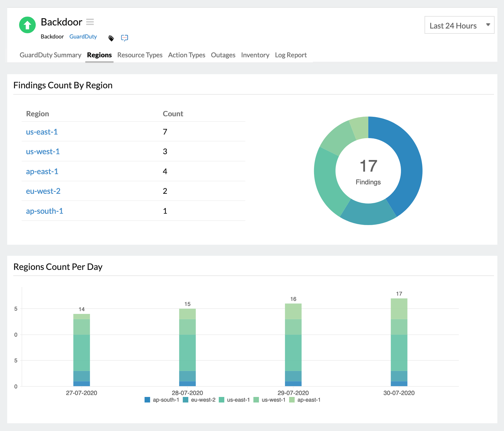Open the Resource Types tab
The width and height of the screenshot is (504, 431).
coord(140,55)
